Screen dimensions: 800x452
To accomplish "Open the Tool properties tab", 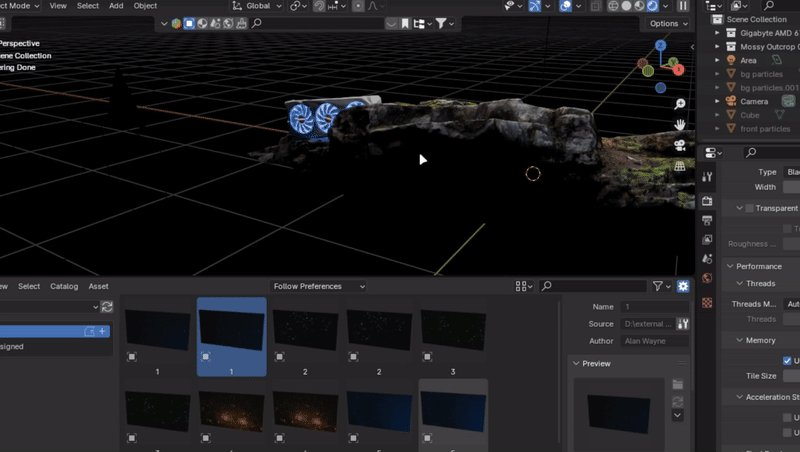I will tap(707, 177).
